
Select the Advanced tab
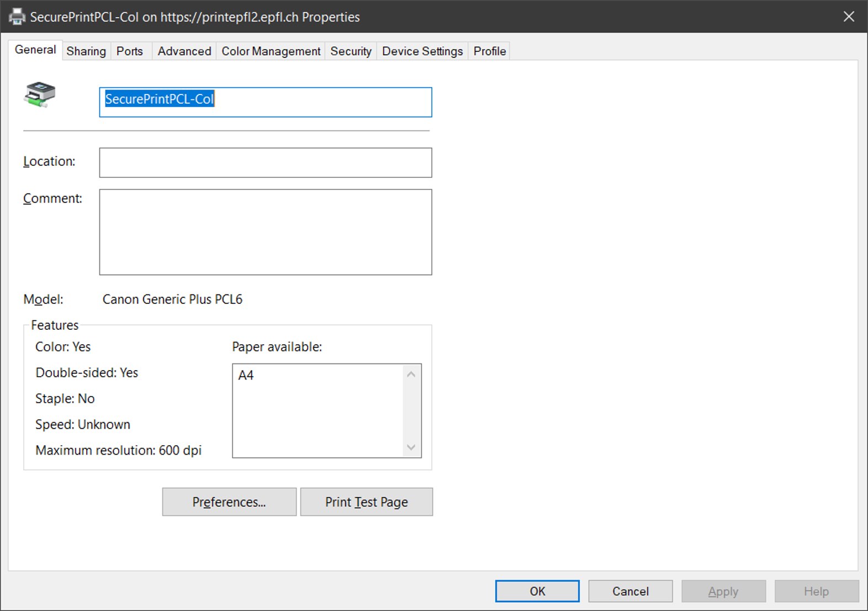(x=184, y=51)
